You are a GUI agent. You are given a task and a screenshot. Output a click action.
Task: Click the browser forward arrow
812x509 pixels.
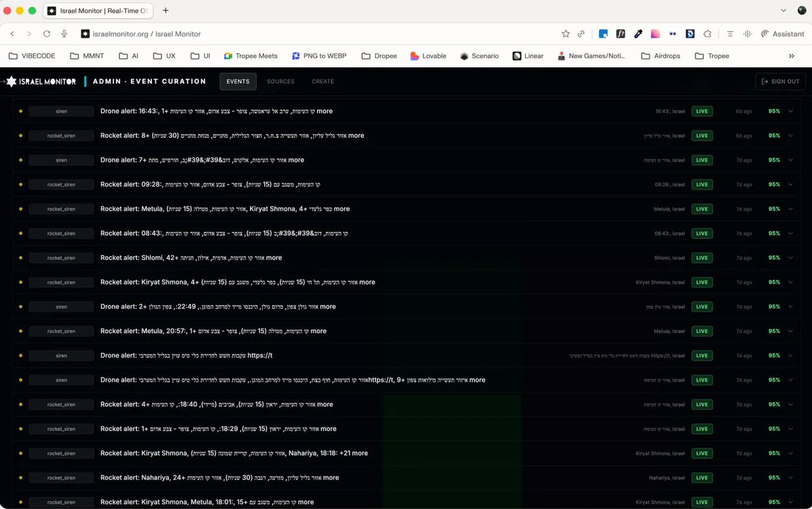pyautogui.click(x=29, y=34)
